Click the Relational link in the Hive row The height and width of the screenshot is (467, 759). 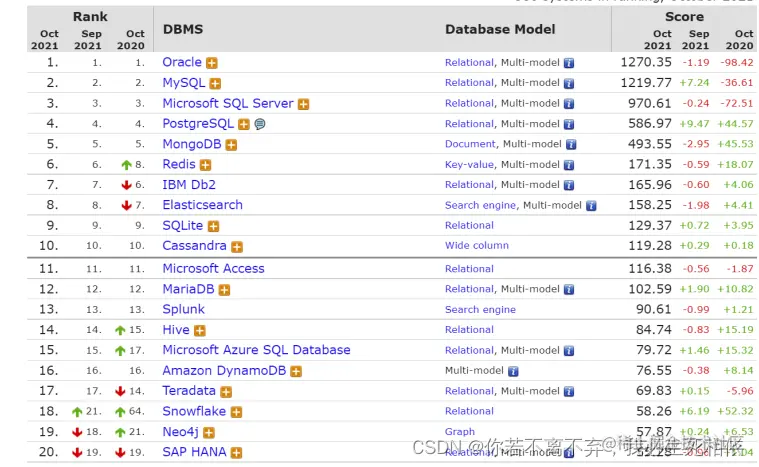469,330
